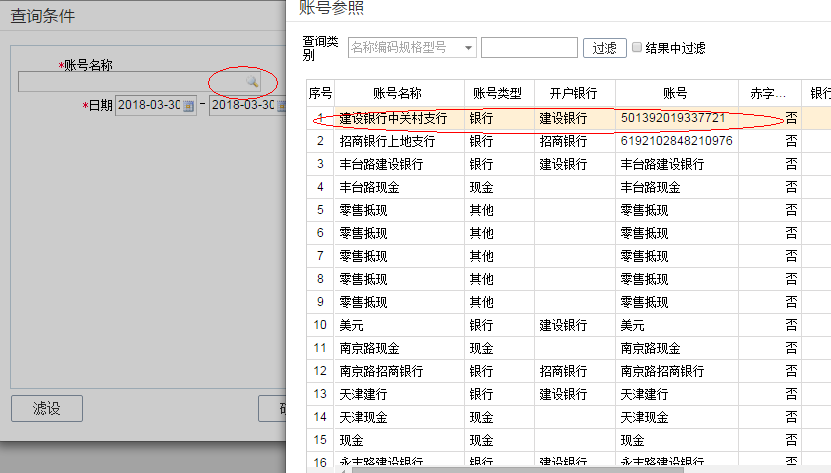Image resolution: width=831 pixels, height=473 pixels.
Task: Click the 账号类型 column header
Action: click(x=498, y=93)
